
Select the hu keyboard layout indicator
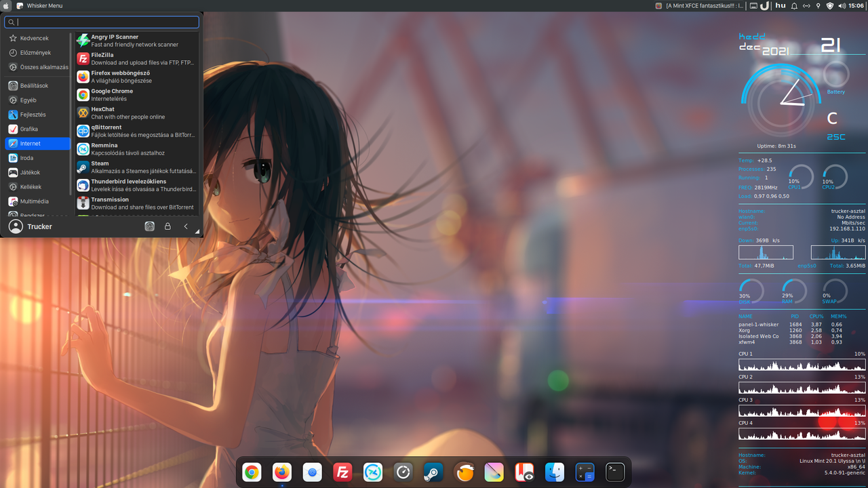pos(780,5)
